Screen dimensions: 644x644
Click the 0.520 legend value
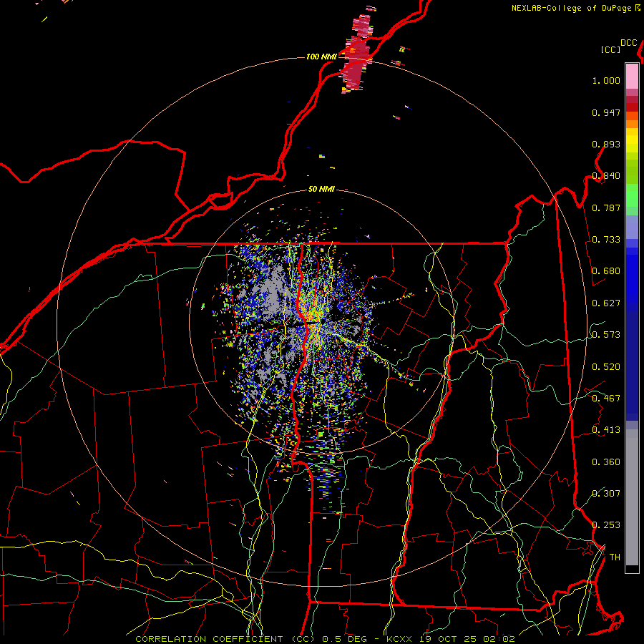coord(606,367)
